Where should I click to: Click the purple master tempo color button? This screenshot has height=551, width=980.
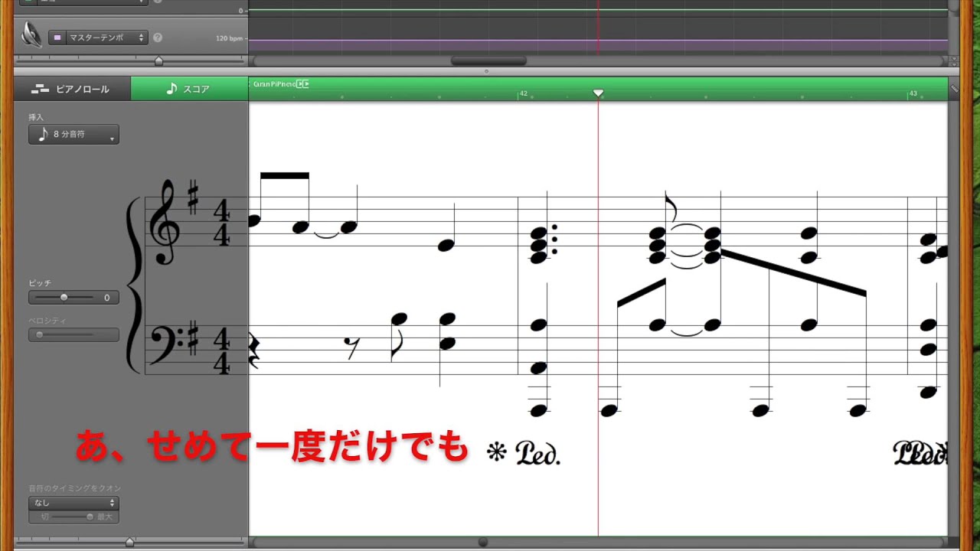[57, 37]
